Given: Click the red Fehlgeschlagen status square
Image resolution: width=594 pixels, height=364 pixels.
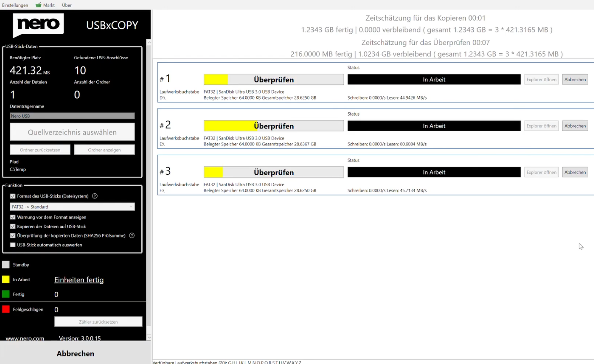Looking at the screenshot, I should (x=6, y=309).
